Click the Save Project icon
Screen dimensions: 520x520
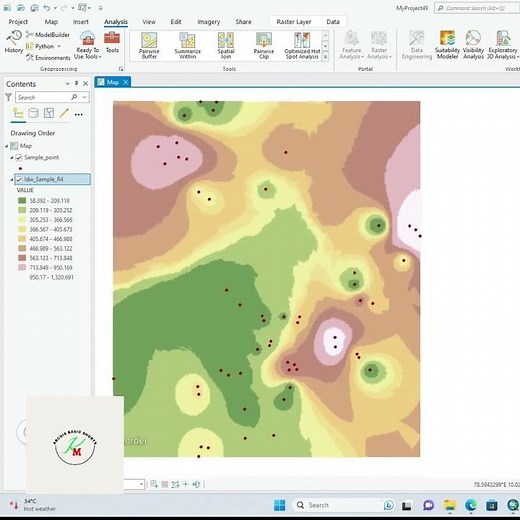pos(34,7)
